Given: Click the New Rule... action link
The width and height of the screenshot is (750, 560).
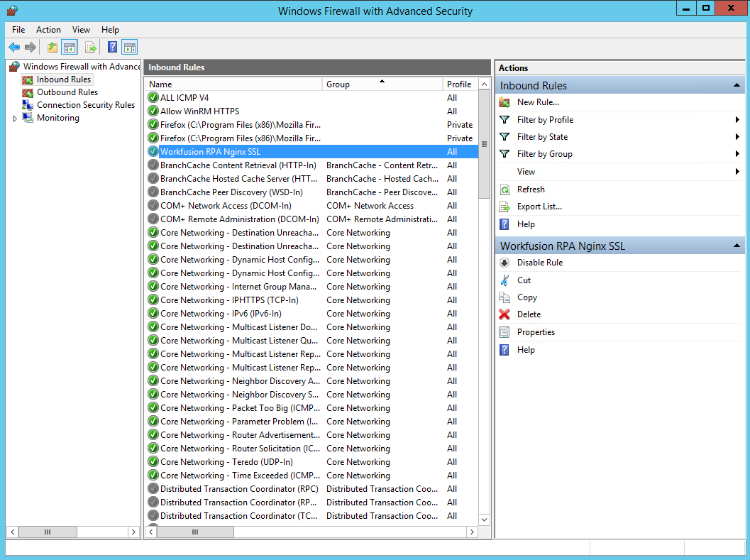Looking at the screenshot, I should pyautogui.click(x=538, y=102).
